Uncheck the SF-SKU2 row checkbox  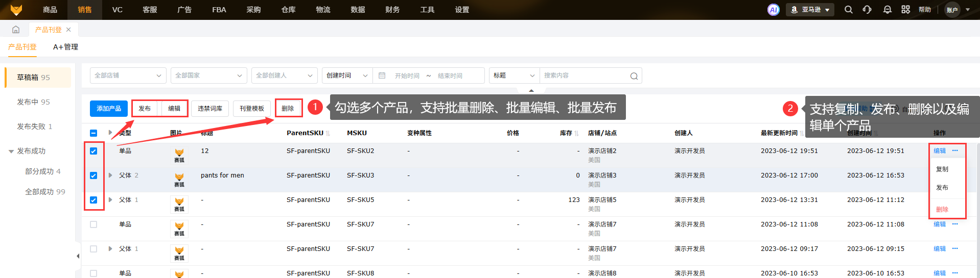[94, 151]
